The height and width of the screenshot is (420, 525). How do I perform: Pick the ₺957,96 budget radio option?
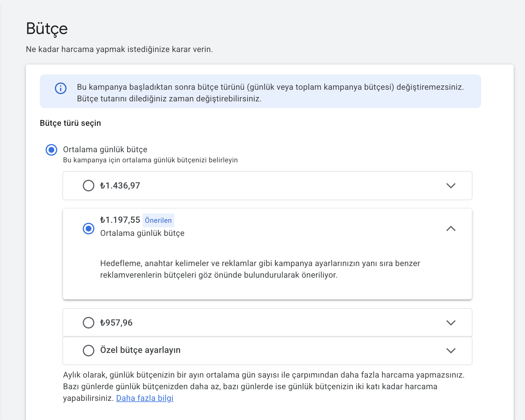(89, 323)
